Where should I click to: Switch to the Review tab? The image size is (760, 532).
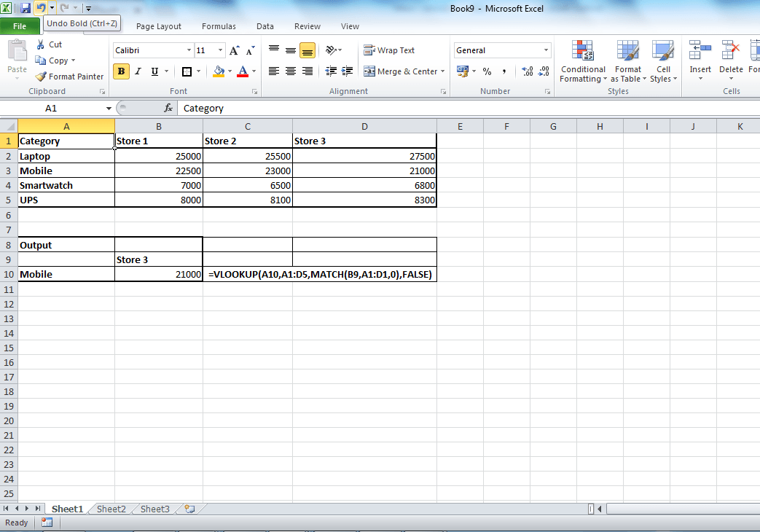(307, 26)
